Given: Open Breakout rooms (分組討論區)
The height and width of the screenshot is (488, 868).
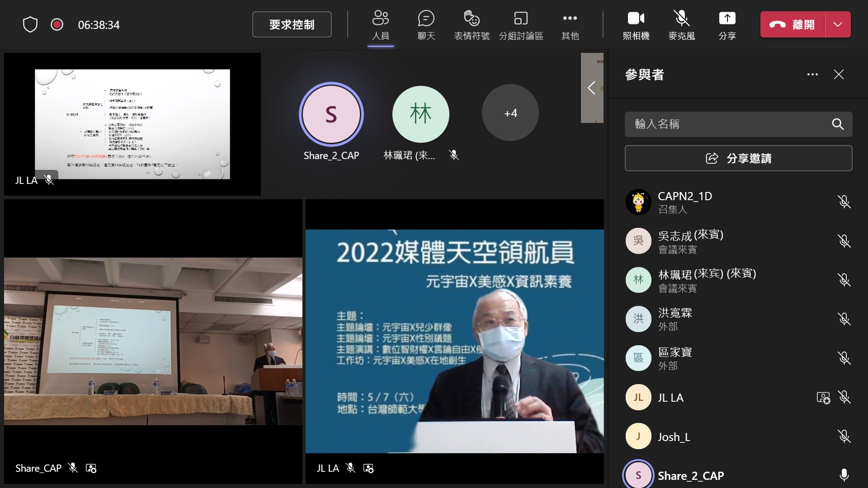Looking at the screenshot, I should tap(521, 25).
